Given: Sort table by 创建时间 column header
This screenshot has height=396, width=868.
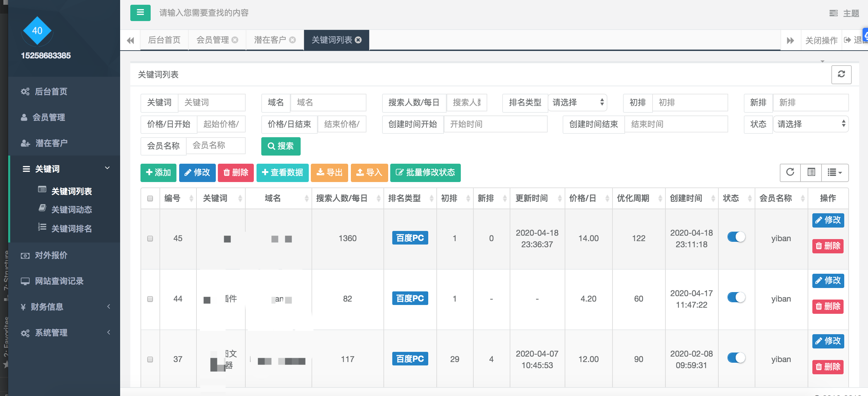Looking at the screenshot, I should click(x=692, y=198).
